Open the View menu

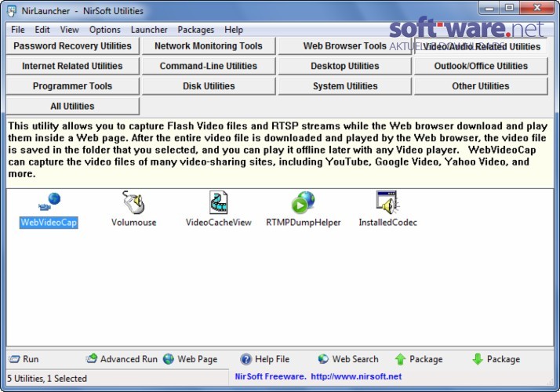coord(69,30)
